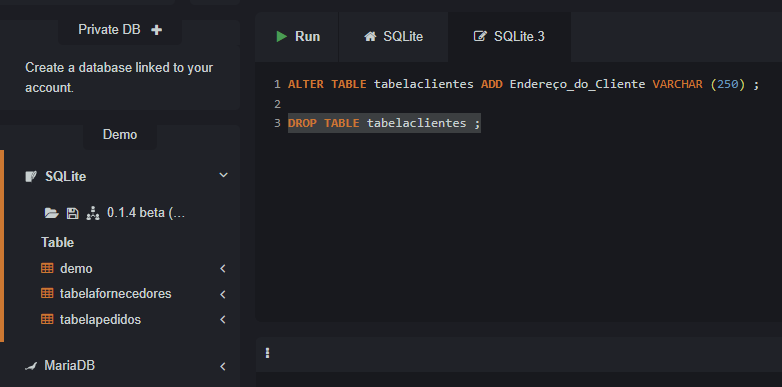This screenshot has height=387, width=782.
Task: Select the Demo section label
Action: point(120,135)
